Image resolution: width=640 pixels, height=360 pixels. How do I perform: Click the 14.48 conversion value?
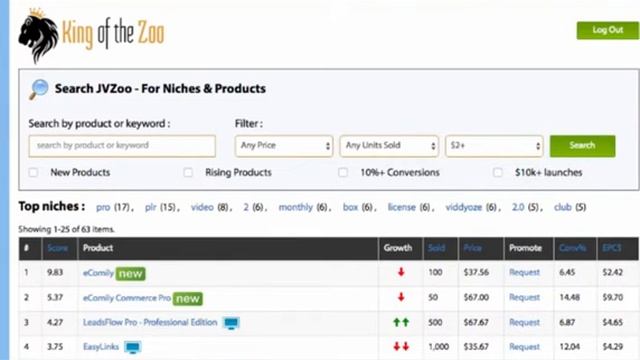(x=569, y=297)
